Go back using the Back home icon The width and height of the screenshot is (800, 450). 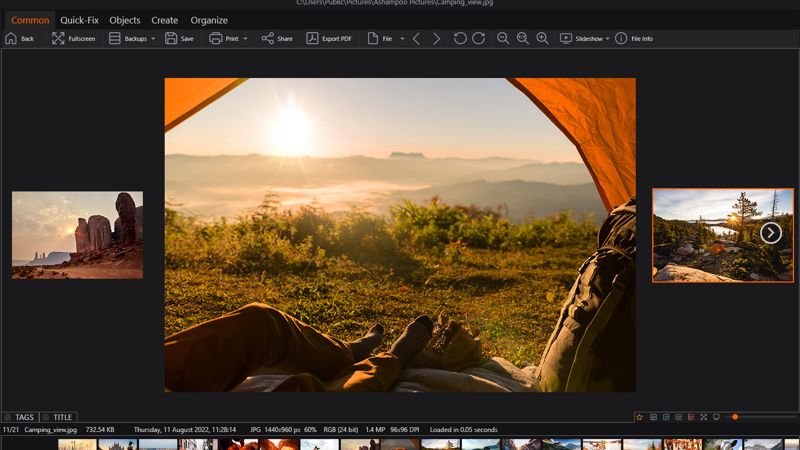click(x=11, y=39)
